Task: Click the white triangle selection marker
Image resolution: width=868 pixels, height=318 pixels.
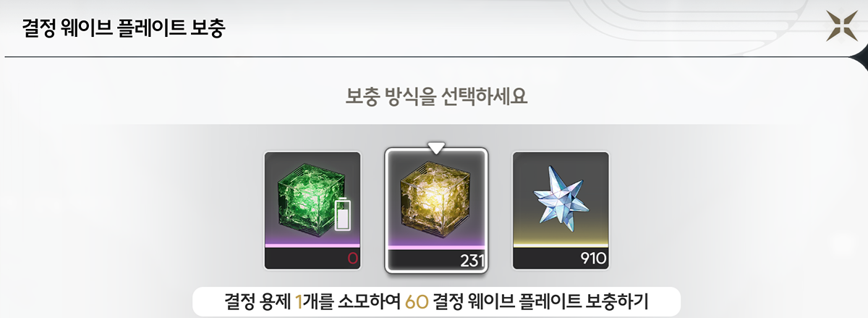Action: click(437, 147)
